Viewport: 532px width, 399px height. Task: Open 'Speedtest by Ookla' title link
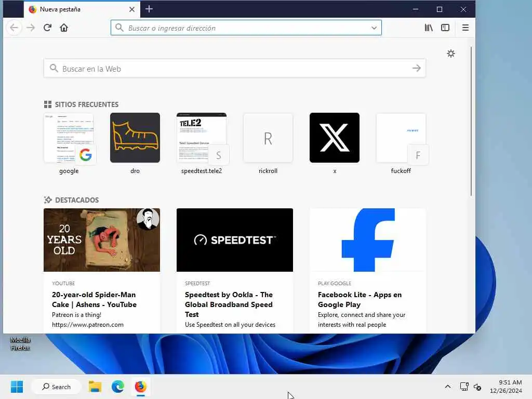click(229, 304)
